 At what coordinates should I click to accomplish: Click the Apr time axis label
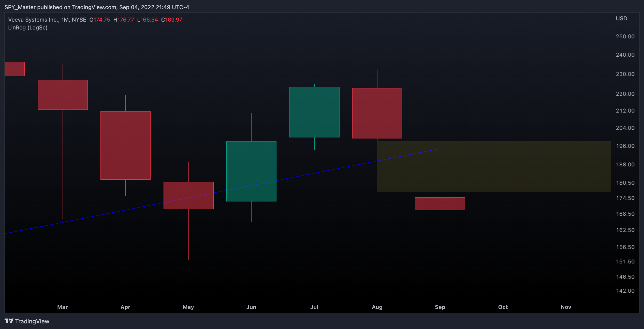(x=125, y=307)
